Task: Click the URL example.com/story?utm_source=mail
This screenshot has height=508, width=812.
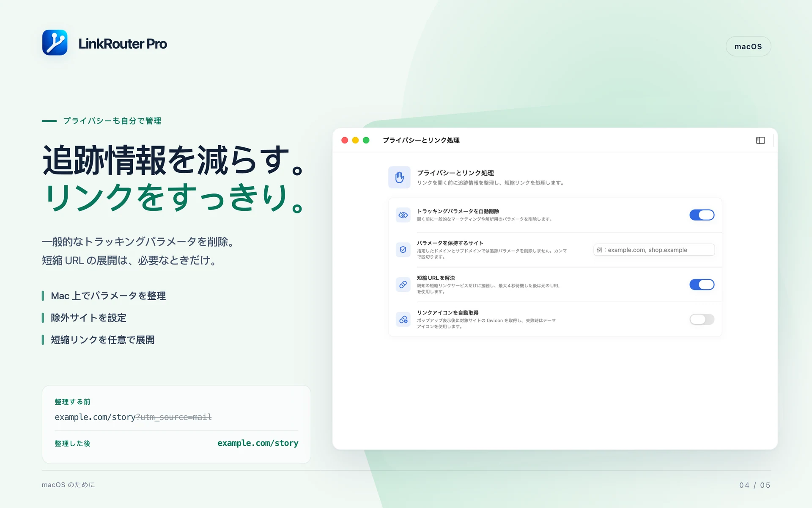Action: [133, 417]
